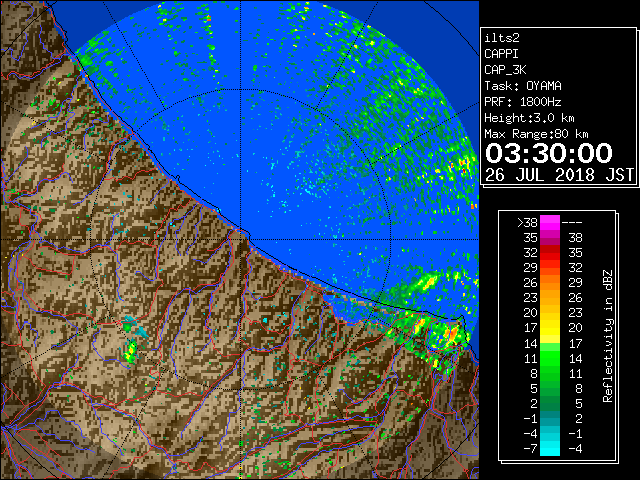Select the Height:3.0 km line
This screenshot has width=640, height=480.
[529, 118]
